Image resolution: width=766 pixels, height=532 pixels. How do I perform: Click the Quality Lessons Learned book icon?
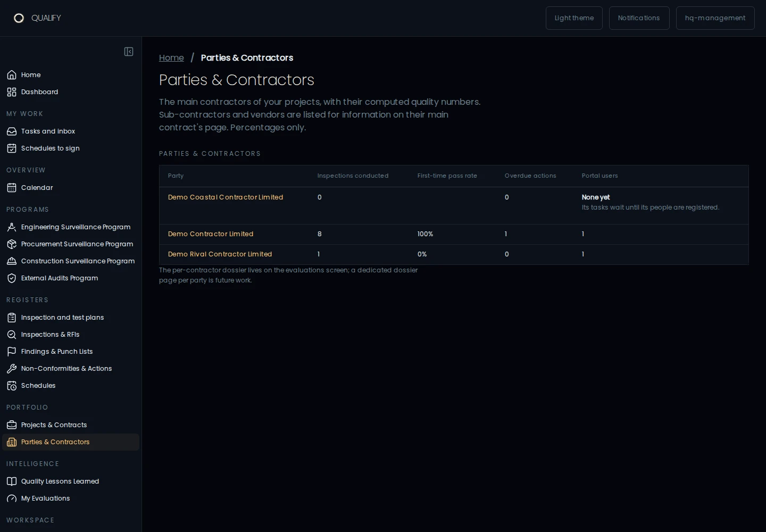pyautogui.click(x=12, y=481)
